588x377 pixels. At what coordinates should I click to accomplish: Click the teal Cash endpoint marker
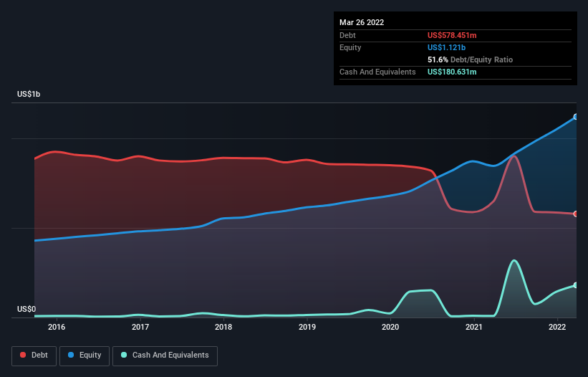pyautogui.click(x=576, y=285)
